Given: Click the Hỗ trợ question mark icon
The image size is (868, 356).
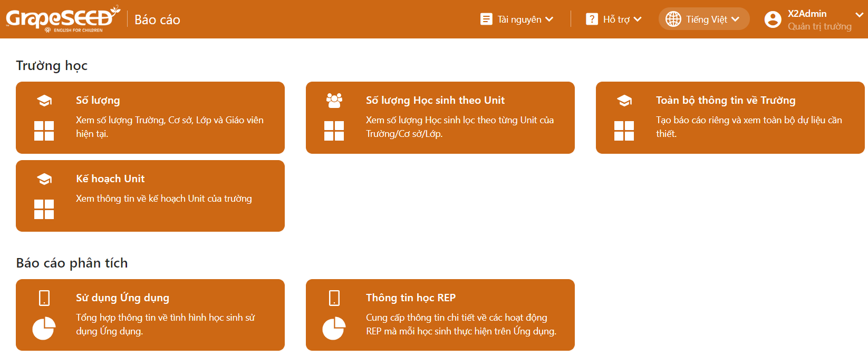Looking at the screenshot, I should click(x=592, y=19).
